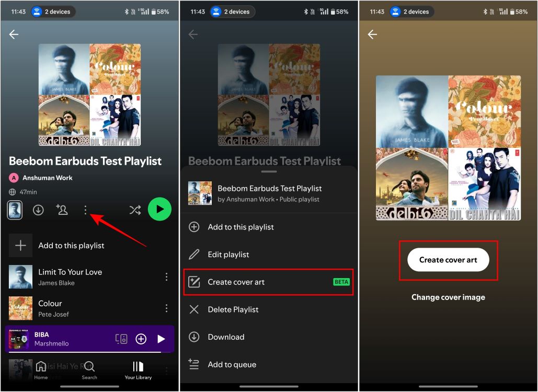Open options for Limit To Your Love
Viewport: 538px width, 392px height.
[x=166, y=276]
